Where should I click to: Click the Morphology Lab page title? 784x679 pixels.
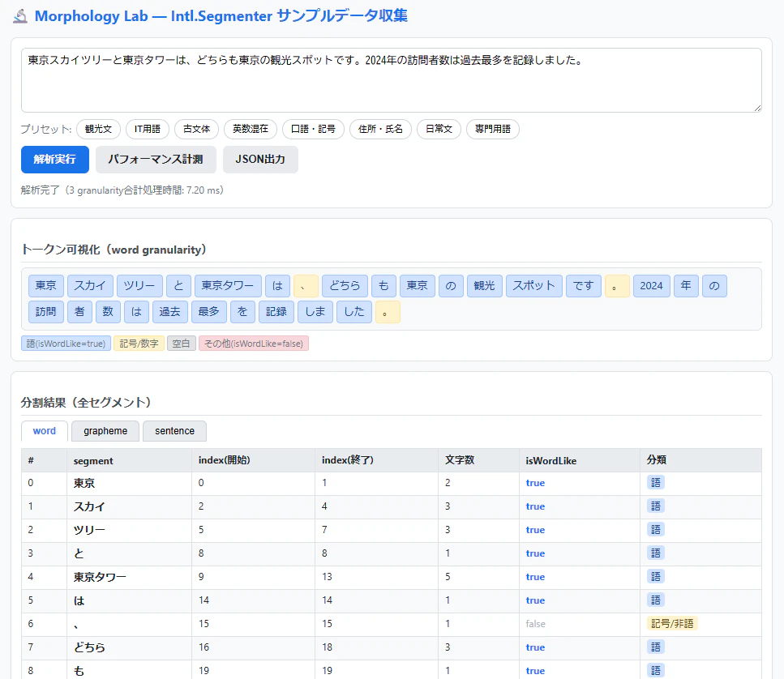(221, 16)
